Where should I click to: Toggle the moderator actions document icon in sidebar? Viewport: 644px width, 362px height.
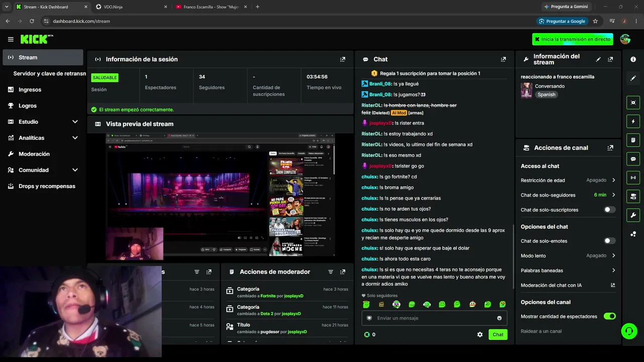click(x=633, y=140)
